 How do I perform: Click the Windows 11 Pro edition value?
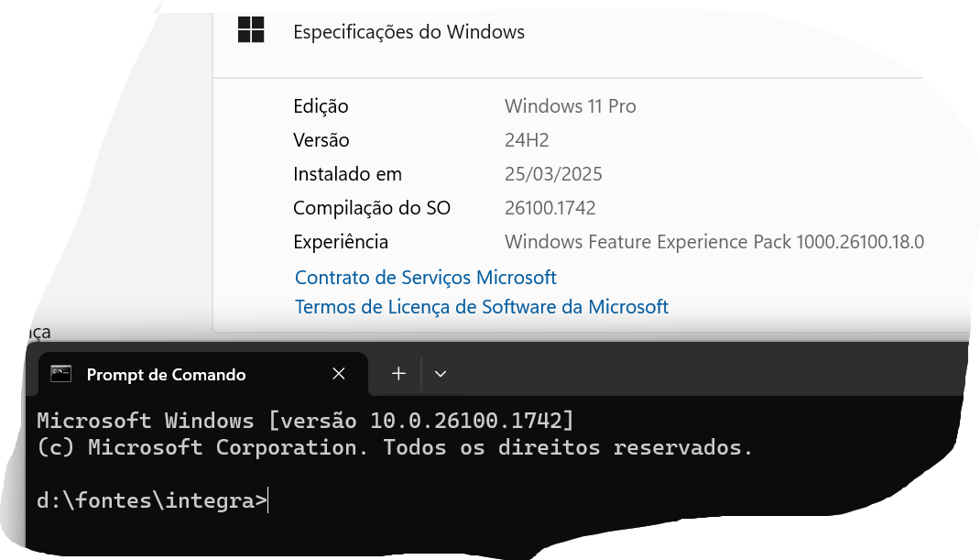click(570, 106)
